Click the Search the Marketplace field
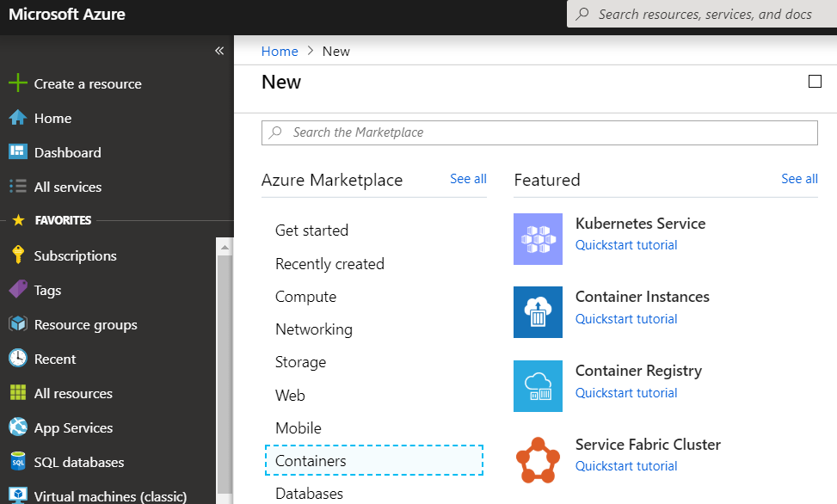The height and width of the screenshot is (504, 837). (539, 132)
